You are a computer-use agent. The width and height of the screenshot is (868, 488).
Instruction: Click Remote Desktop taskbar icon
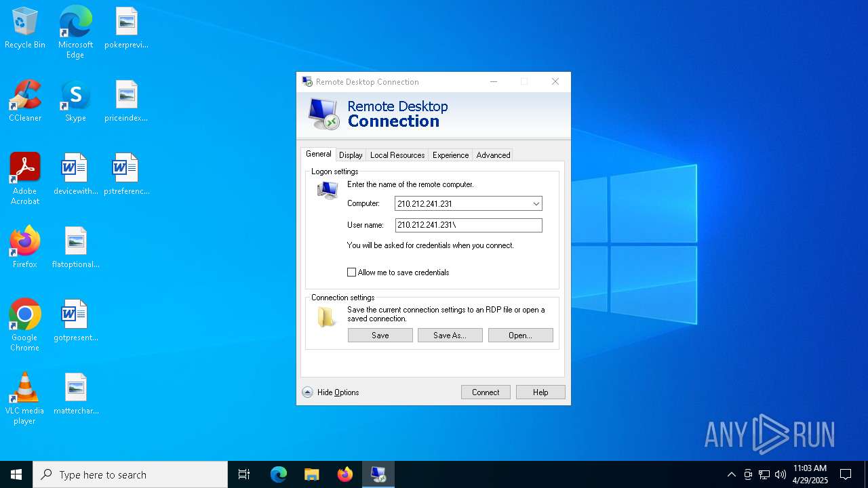tap(378, 474)
